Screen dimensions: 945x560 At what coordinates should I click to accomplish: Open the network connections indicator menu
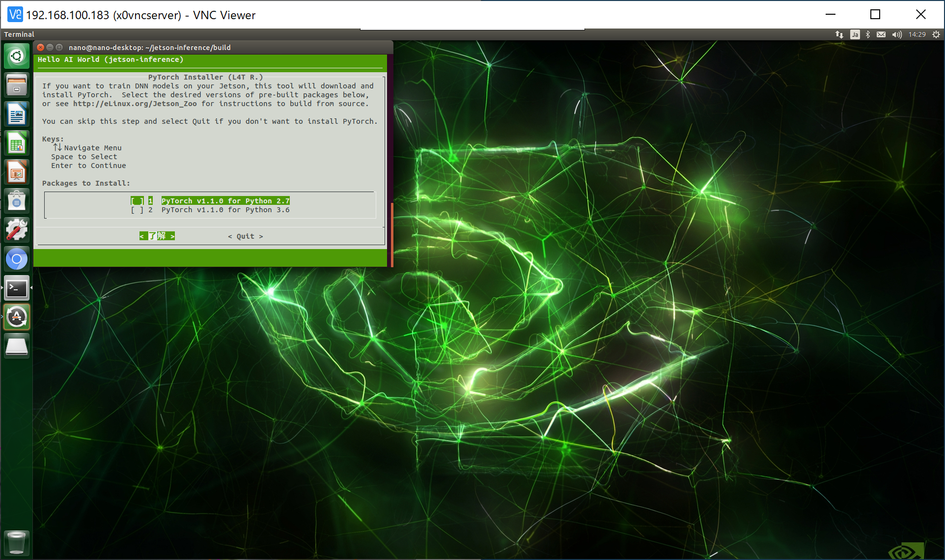pyautogui.click(x=839, y=34)
